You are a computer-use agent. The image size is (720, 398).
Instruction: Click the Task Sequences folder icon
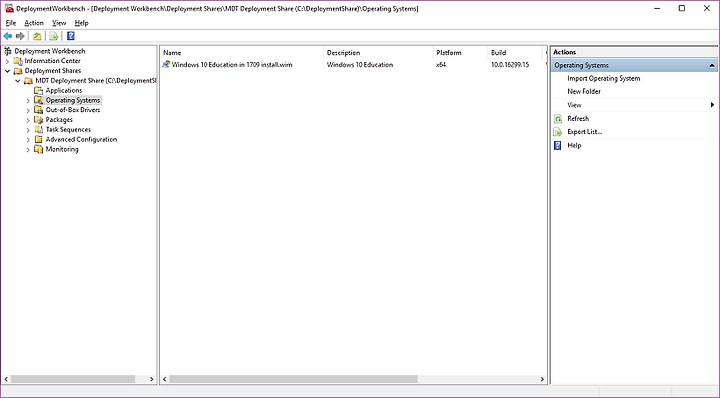tap(39, 130)
